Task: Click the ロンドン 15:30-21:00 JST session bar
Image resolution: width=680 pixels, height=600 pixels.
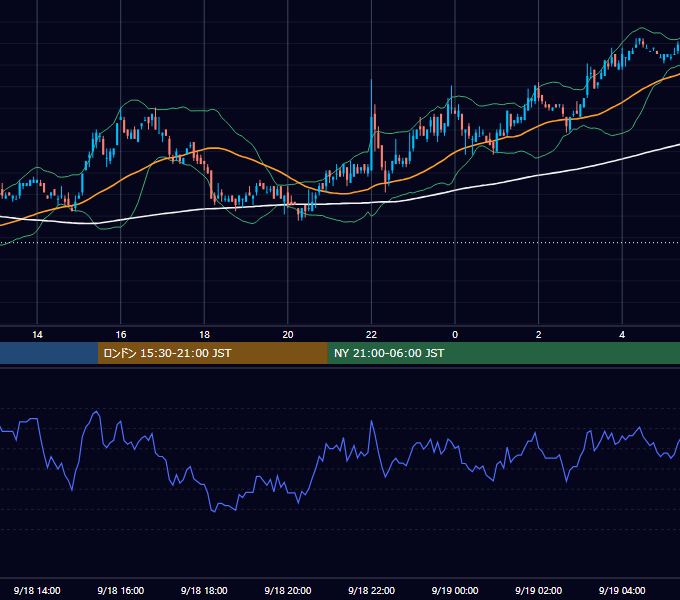Action: [x=212, y=353]
